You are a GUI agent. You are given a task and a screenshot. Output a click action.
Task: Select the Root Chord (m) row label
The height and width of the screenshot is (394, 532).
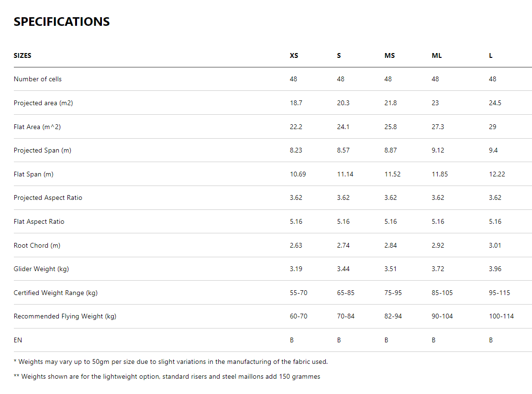click(x=37, y=245)
